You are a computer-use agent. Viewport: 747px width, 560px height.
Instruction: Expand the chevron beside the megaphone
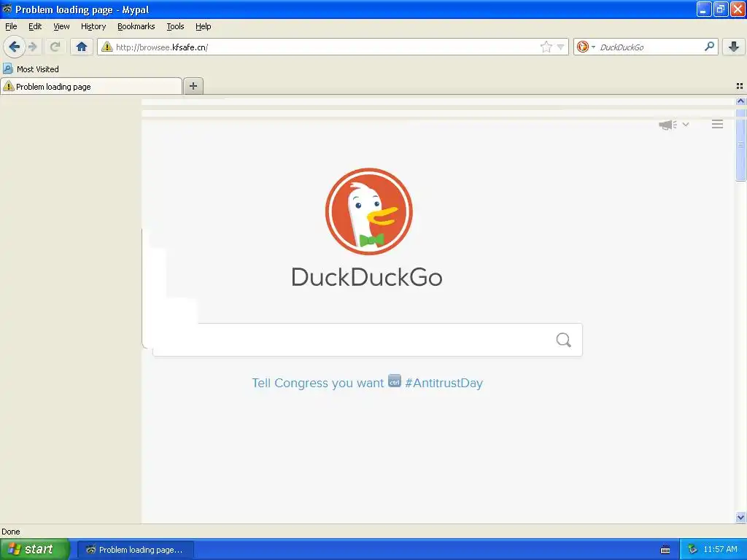click(686, 124)
